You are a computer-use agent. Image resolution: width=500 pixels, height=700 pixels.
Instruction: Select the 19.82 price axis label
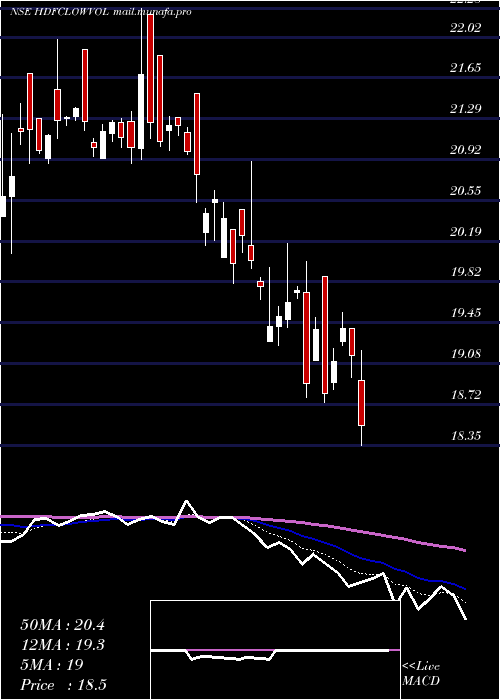466,271
